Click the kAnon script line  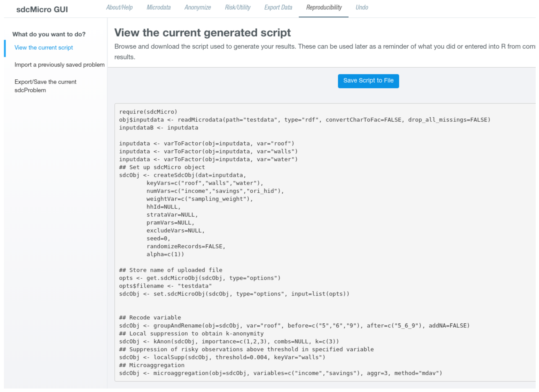(x=229, y=341)
